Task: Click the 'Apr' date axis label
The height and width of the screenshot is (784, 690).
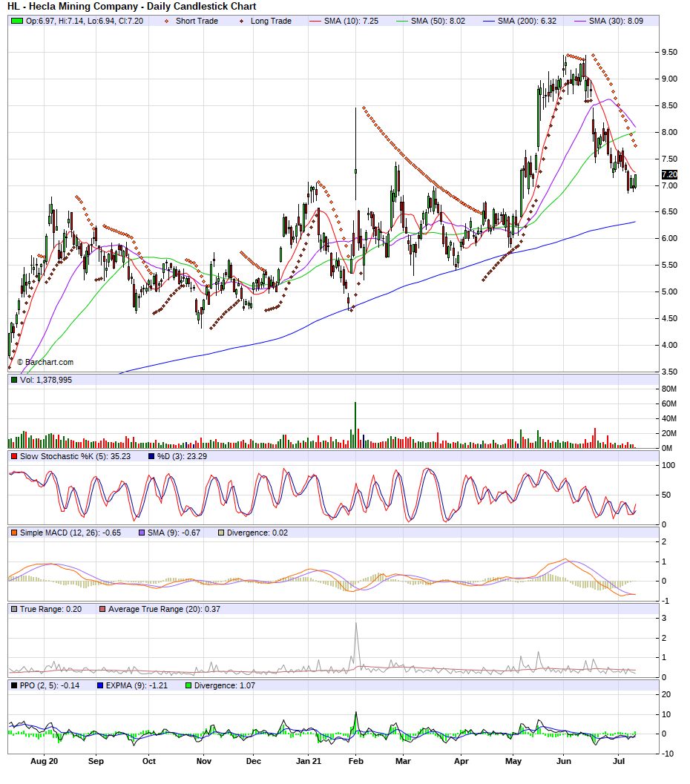Action: [461, 762]
